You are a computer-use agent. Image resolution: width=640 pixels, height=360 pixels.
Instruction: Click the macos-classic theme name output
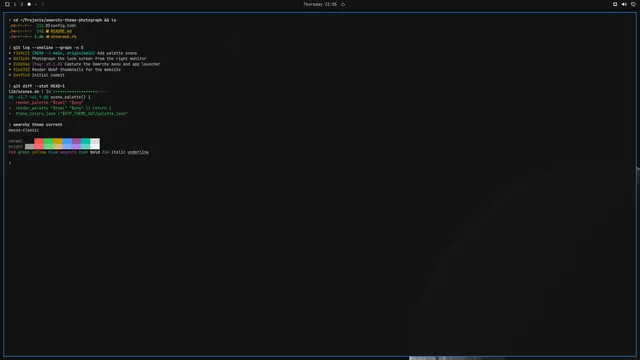click(x=24, y=130)
